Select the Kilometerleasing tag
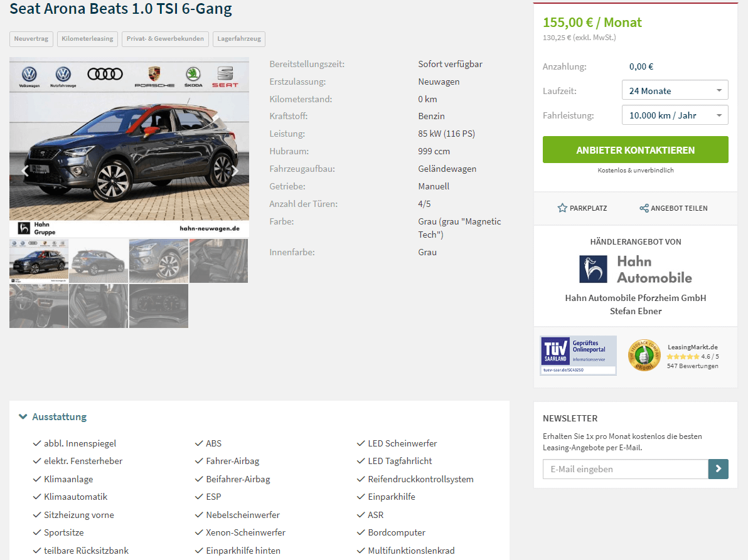Viewport: 748px width, 560px height. pyautogui.click(x=87, y=39)
